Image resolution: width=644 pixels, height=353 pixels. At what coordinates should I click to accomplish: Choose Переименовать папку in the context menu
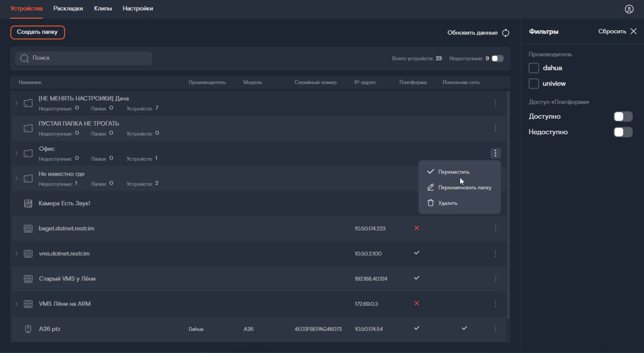tap(459, 188)
